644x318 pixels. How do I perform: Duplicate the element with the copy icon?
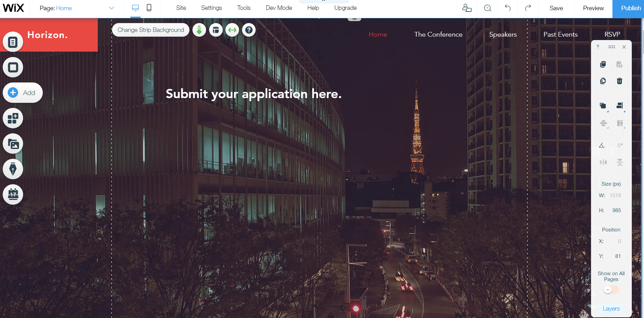(x=603, y=81)
